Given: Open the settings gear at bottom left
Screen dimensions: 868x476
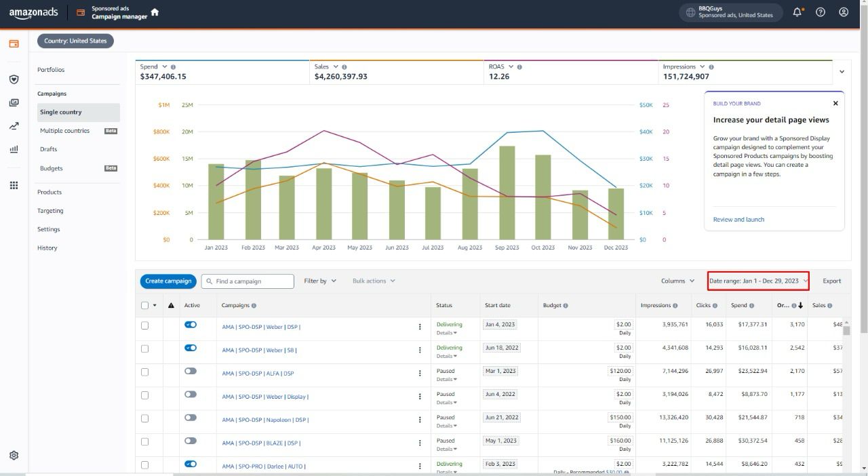Looking at the screenshot, I should coord(14,456).
